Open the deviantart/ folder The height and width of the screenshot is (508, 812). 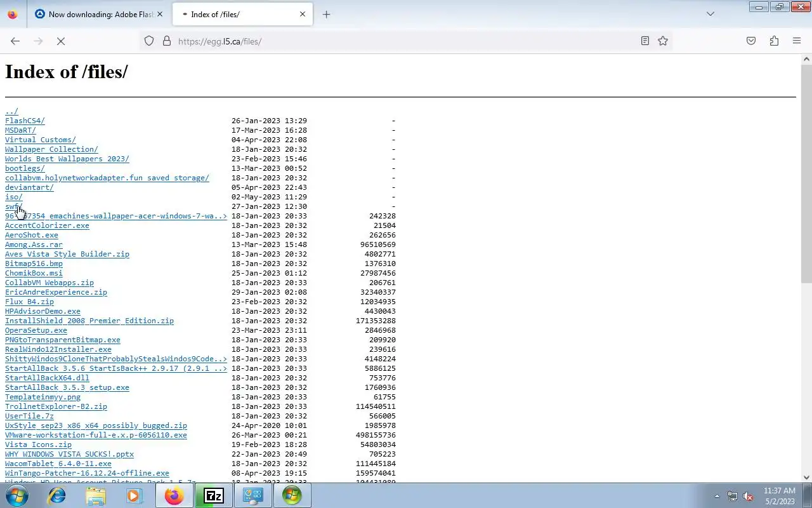point(29,187)
